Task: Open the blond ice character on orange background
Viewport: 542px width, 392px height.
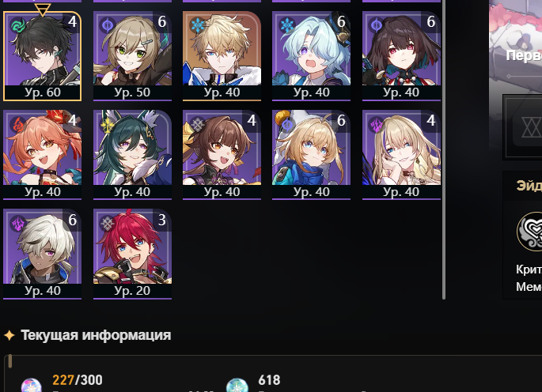Action: click(222, 56)
